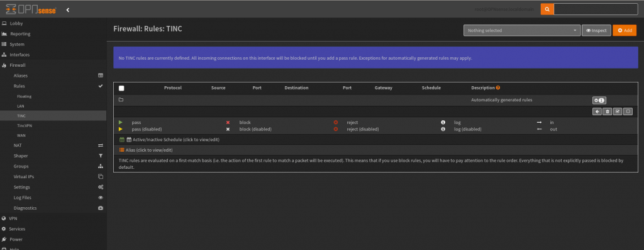644x250 pixels.
Task: Click the VPN globe icon
Action: [x=4, y=219]
